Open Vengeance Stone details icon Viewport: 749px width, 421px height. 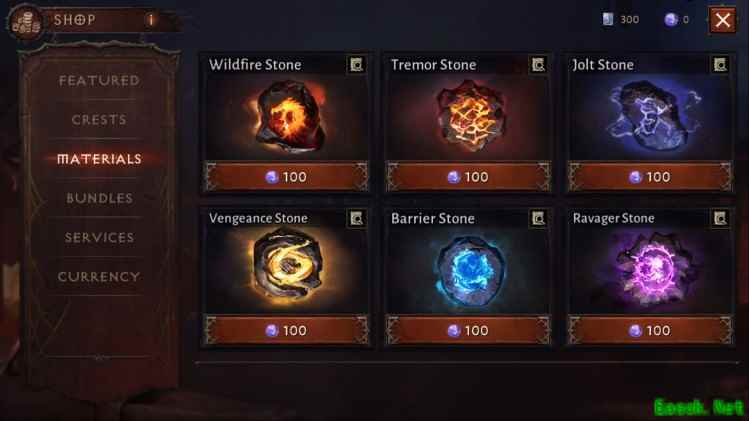(x=356, y=218)
